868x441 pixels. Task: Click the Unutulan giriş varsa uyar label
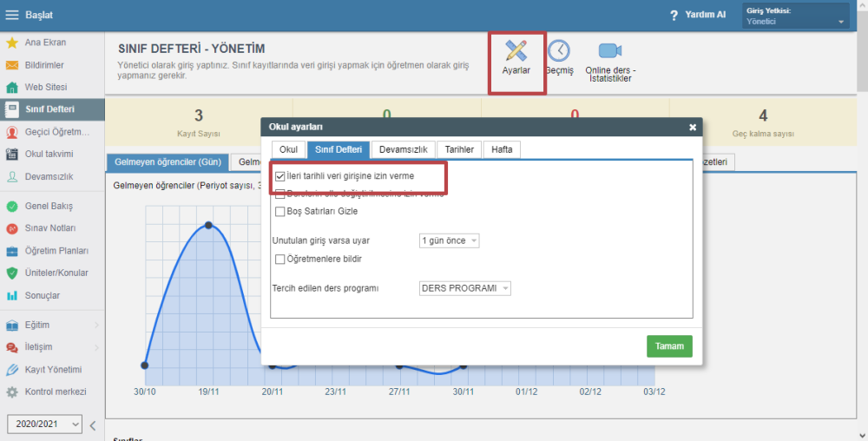320,240
